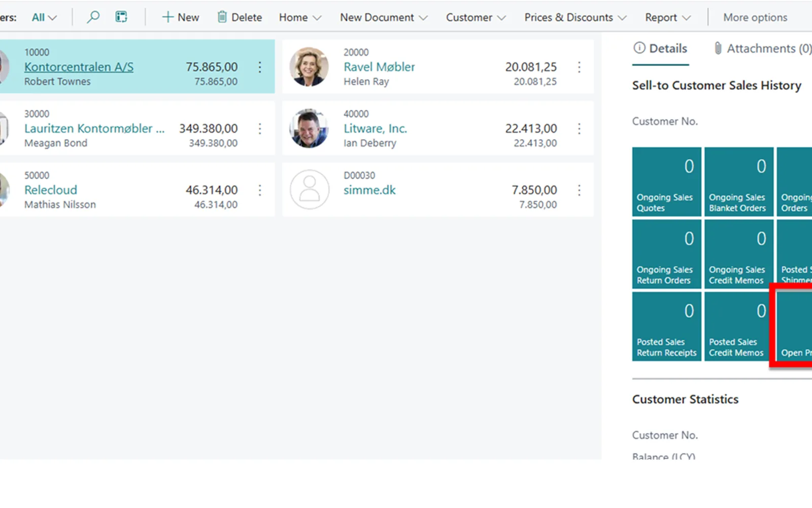Click the Delete trash button

[240, 17]
